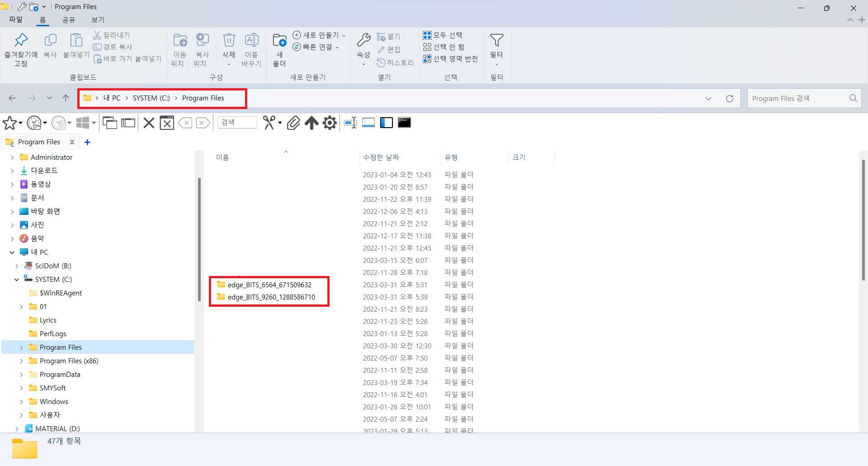The image size is (868, 466).
Task: Switch to the 공유 ribbon tab
Action: (69, 19)
